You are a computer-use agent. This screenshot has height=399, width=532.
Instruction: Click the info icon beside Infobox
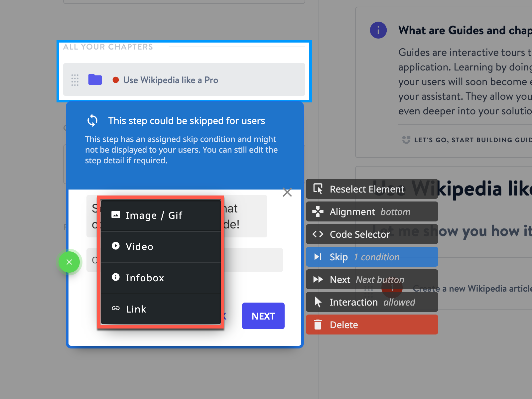(x=116, y=277)
